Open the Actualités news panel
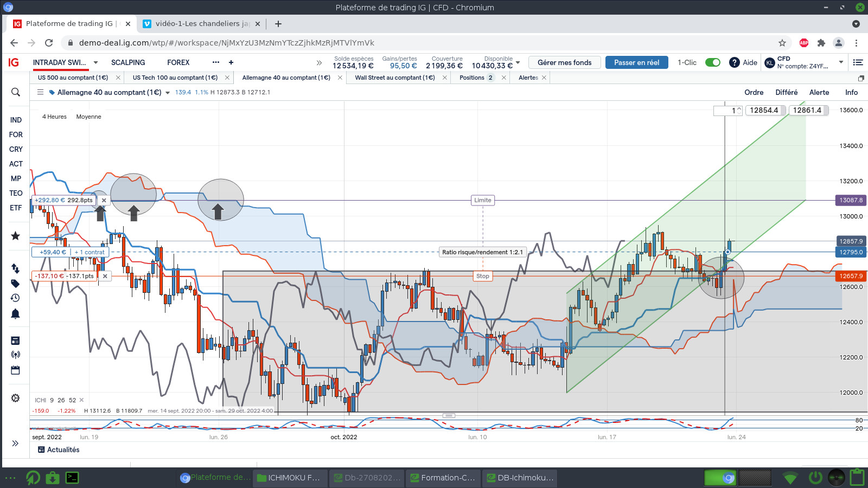This screenshot has height=488, width=868. 59,450
